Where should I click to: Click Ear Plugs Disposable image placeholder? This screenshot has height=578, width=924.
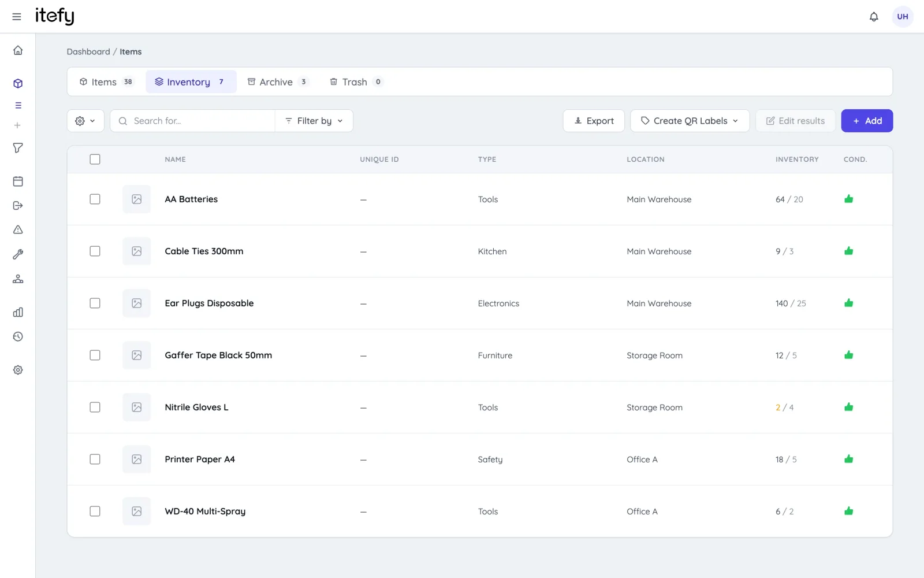[136, 303]
